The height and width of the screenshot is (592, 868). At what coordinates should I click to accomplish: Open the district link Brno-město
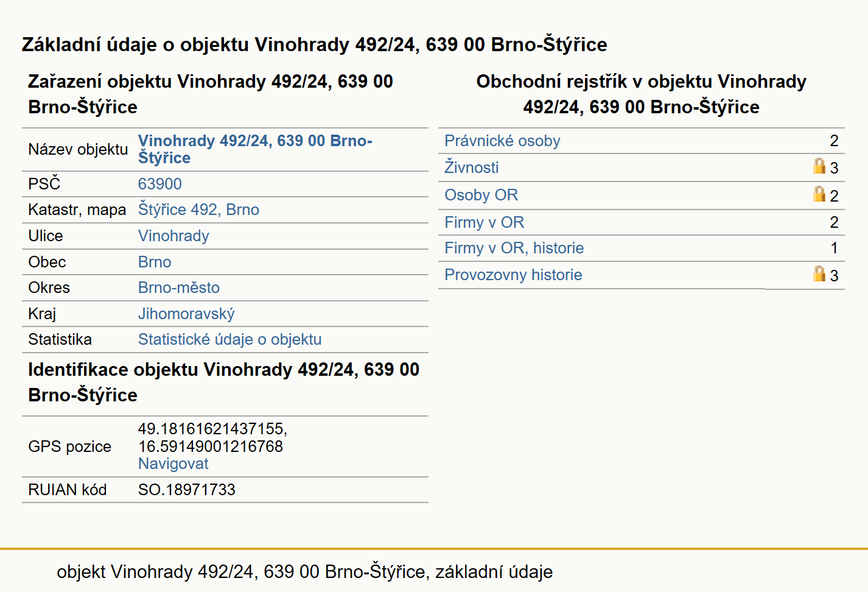pyautogui.click(x=179, y=287)
